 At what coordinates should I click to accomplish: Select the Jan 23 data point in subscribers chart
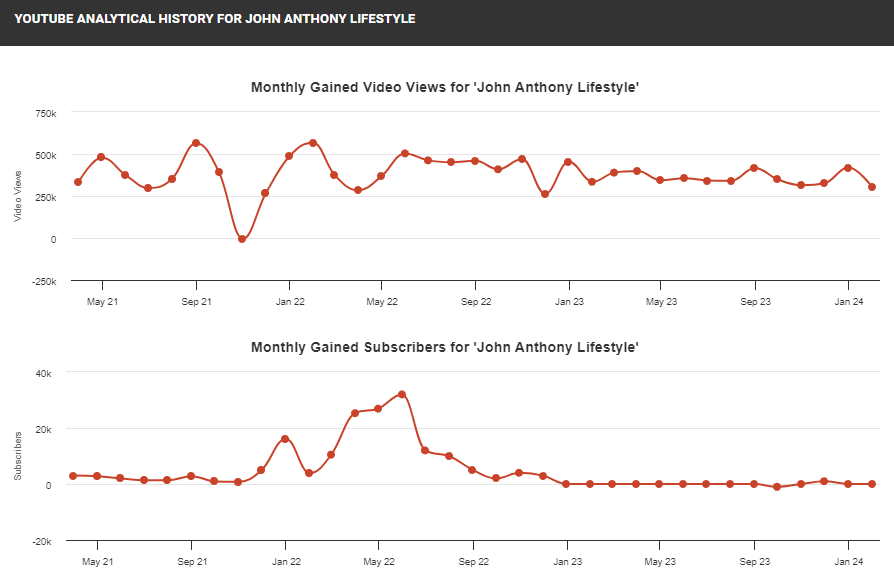point(566,484)
